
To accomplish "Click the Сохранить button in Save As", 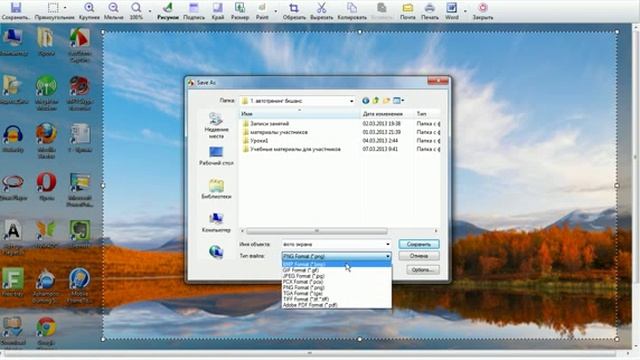I will [419, 244].
